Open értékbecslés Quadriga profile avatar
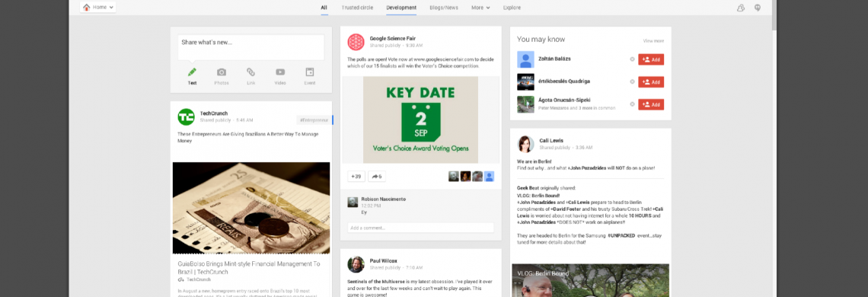Viewport: 868px width, 297px height. (x=525, y=82)
